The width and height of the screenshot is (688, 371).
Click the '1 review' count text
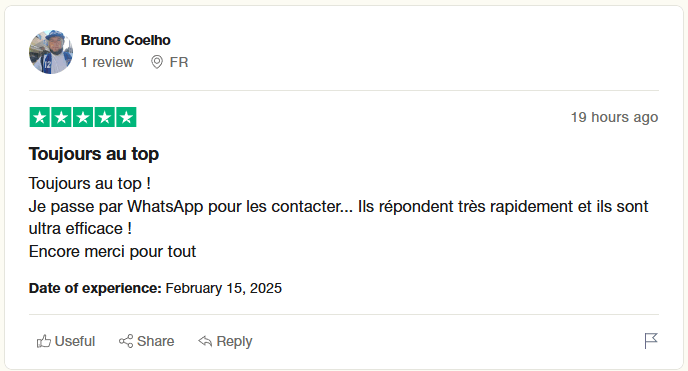(107, 62)
